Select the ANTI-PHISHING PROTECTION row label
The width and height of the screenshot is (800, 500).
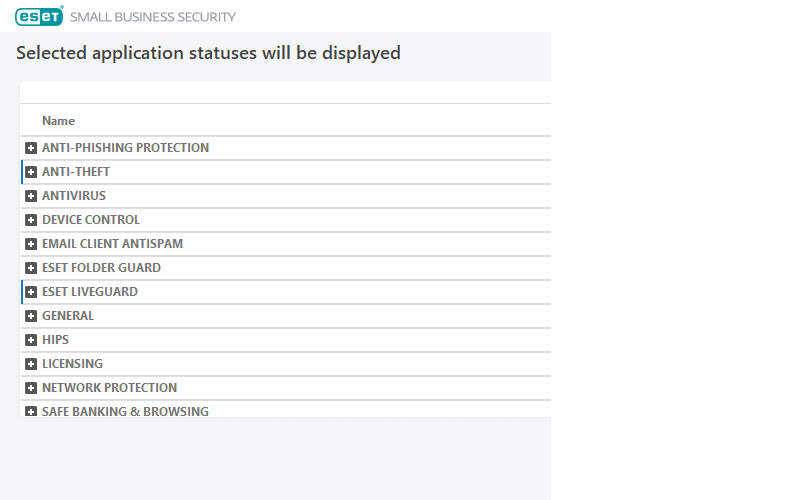point(125,148)
